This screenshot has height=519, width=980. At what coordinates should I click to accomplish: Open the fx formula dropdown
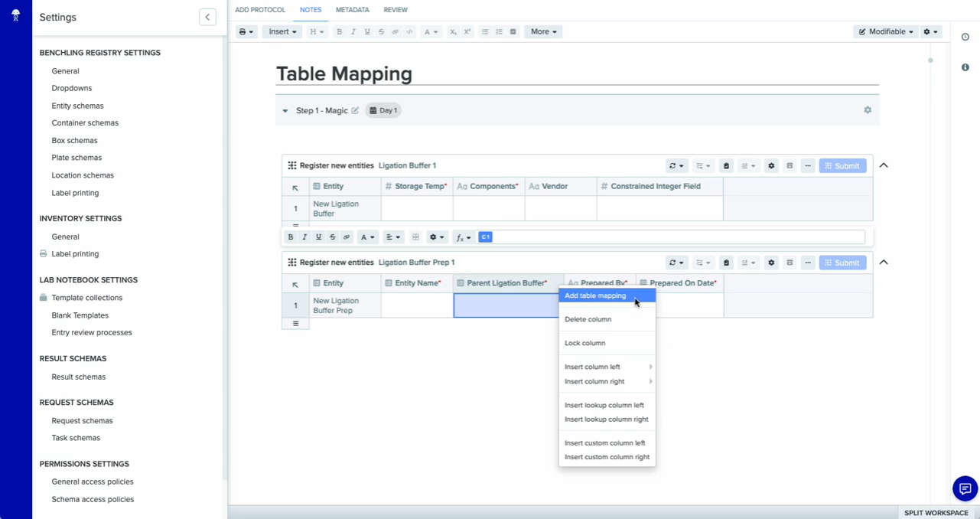point(464,237)
